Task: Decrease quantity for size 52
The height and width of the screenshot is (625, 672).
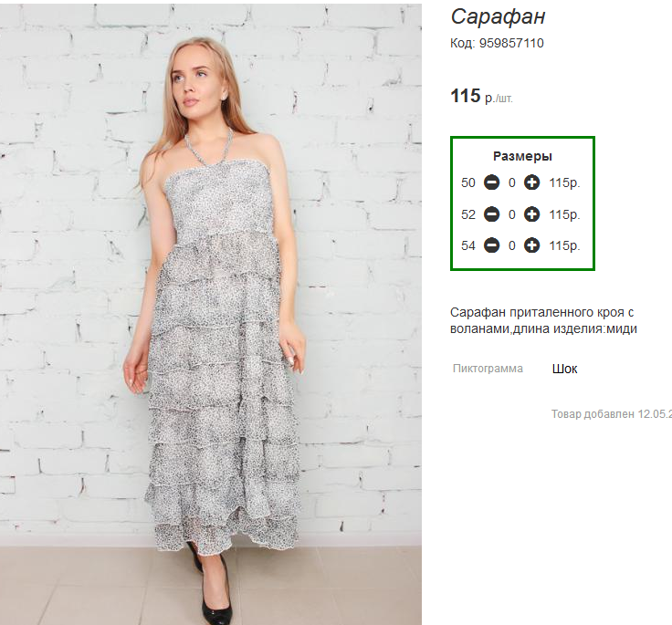Action: (491, 214)
